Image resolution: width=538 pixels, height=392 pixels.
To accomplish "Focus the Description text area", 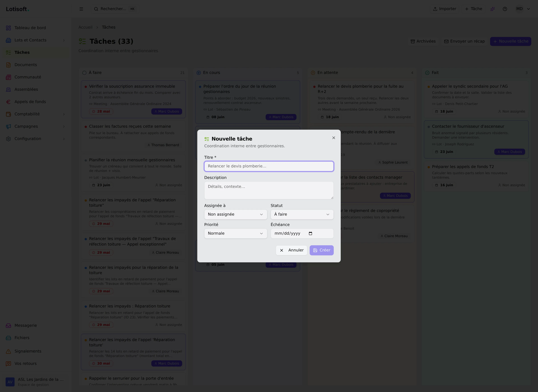I will point(269,191).
